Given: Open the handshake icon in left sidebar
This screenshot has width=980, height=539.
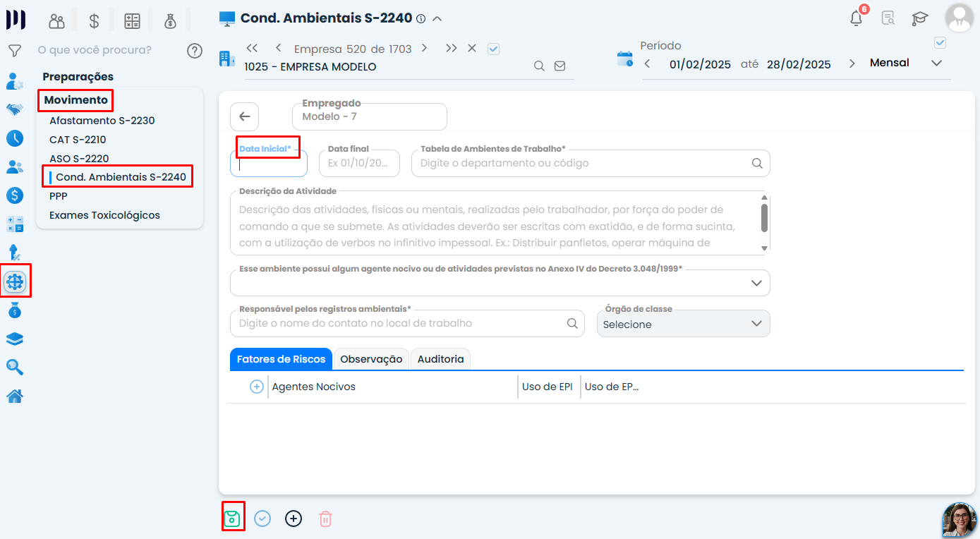Looking at the screenshot, I should coord(15,109).
